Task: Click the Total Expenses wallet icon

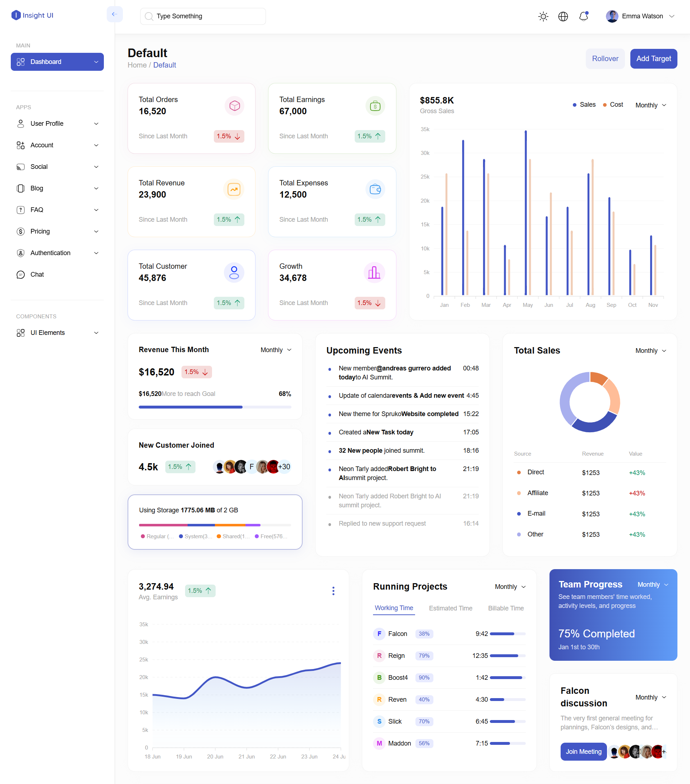Action: [375, 189]
